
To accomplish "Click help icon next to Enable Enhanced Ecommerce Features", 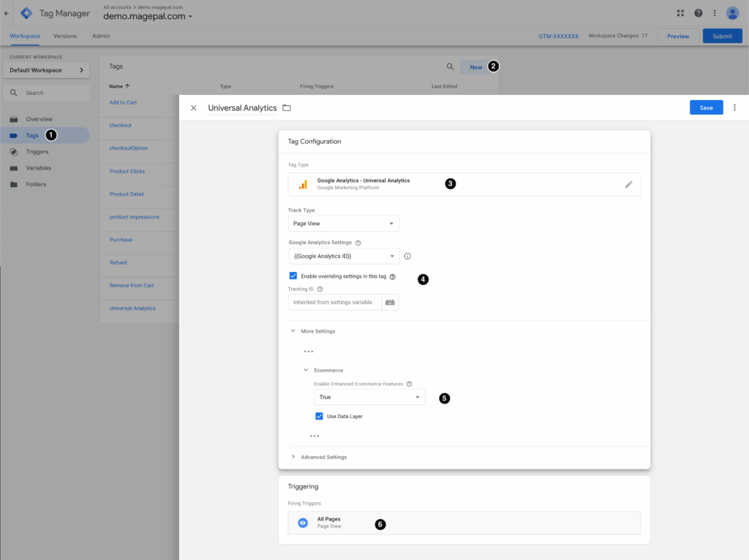I will pyautogui.click(x=410, y=385).
